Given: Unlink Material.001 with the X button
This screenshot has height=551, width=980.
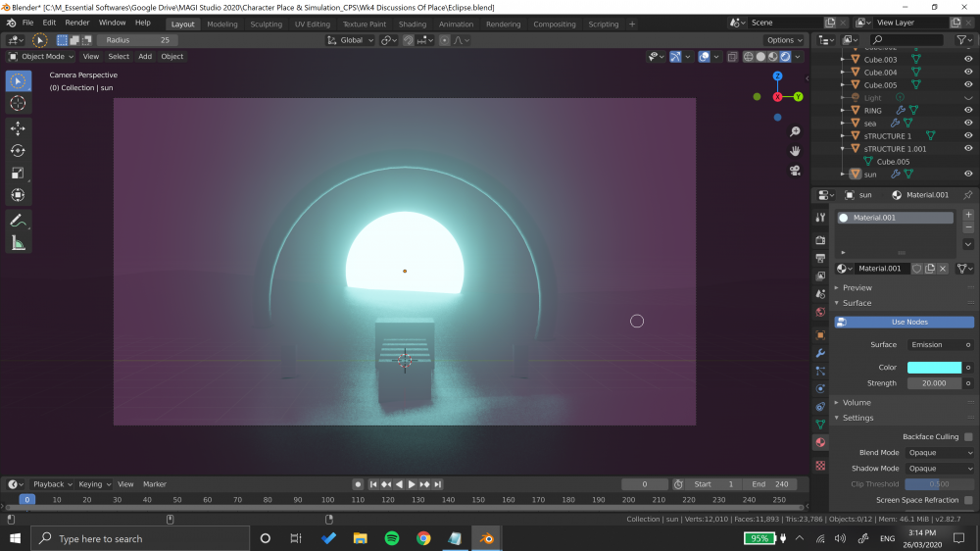Looking at the screenshot, I should (943, 269).
